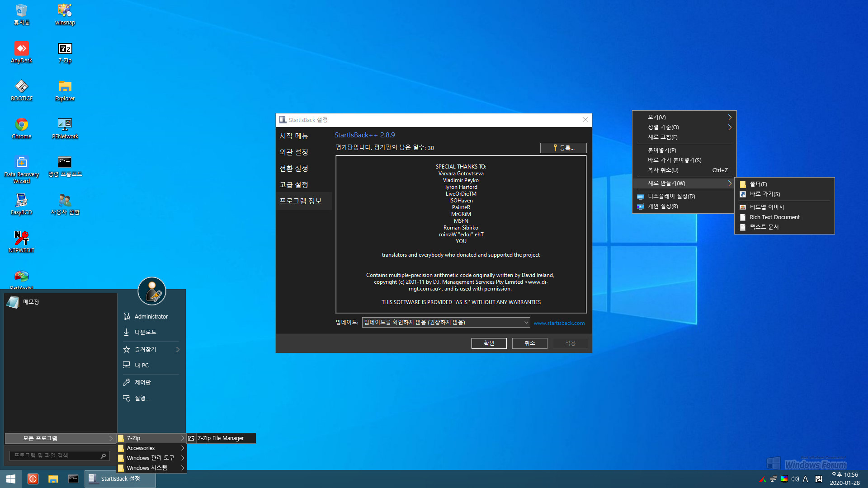Choose 새로 고침(E) in the context menu
Image resolution: width=868 pixels, height=488 pixels.
pos(684,137)
